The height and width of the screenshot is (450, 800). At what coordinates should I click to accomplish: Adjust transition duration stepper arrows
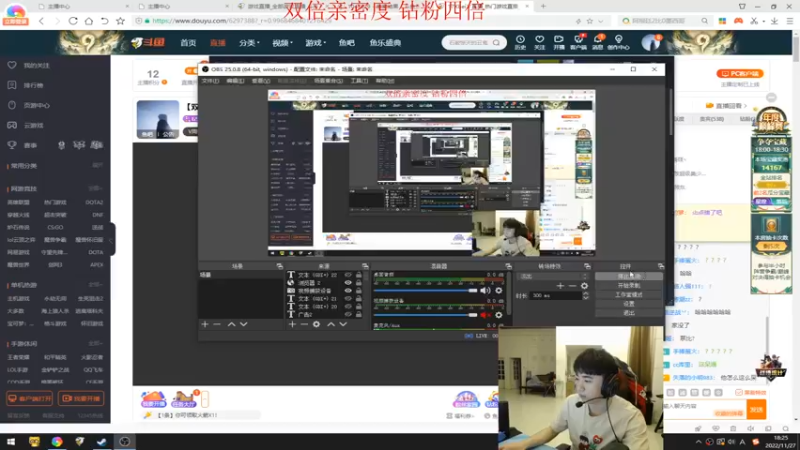tap(586, 295)
